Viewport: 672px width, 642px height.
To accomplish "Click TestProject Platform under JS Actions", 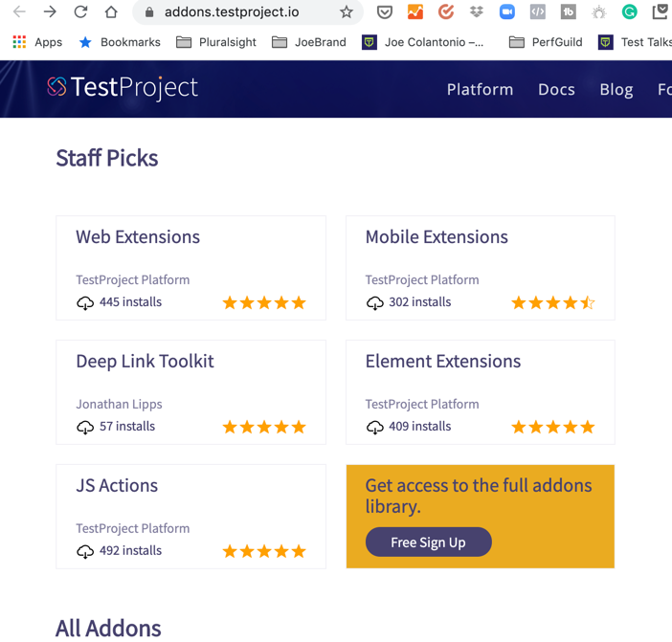I will tap(133, 528).
